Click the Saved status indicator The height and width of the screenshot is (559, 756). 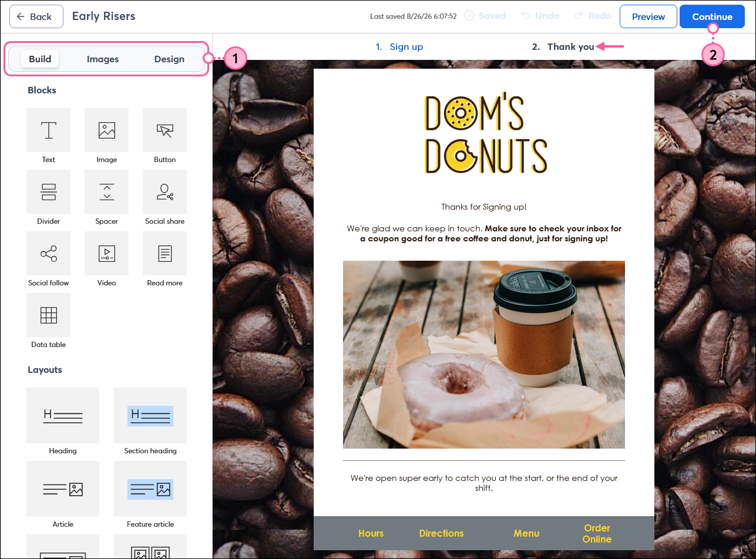pyautogui.click(x=485, y=16)
